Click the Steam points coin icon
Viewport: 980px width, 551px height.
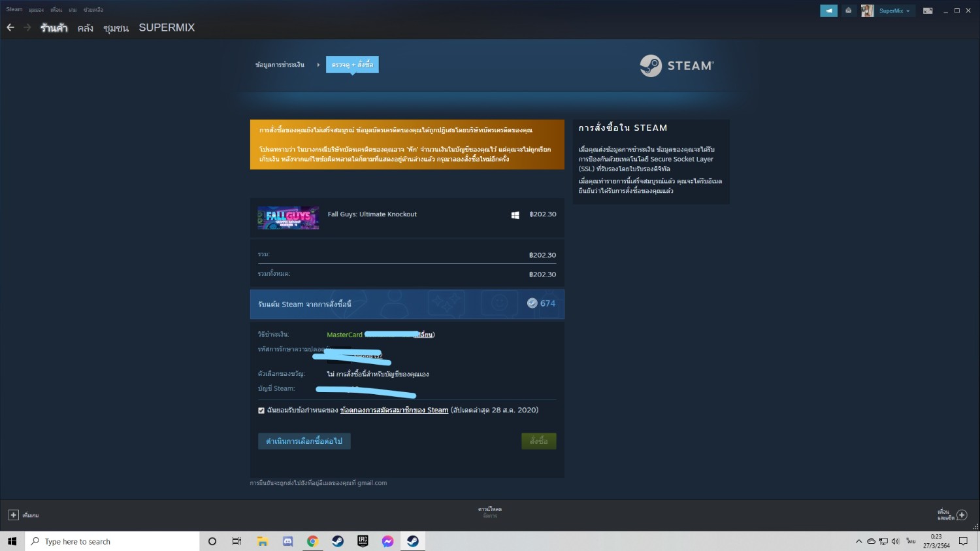(532, 303)
